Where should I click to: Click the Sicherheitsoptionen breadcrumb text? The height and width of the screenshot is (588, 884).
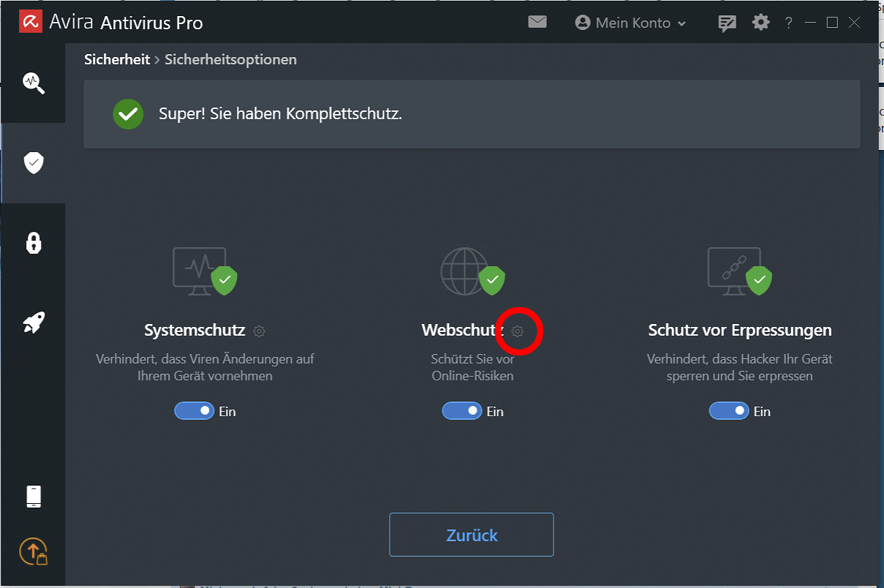click(231, 59)
